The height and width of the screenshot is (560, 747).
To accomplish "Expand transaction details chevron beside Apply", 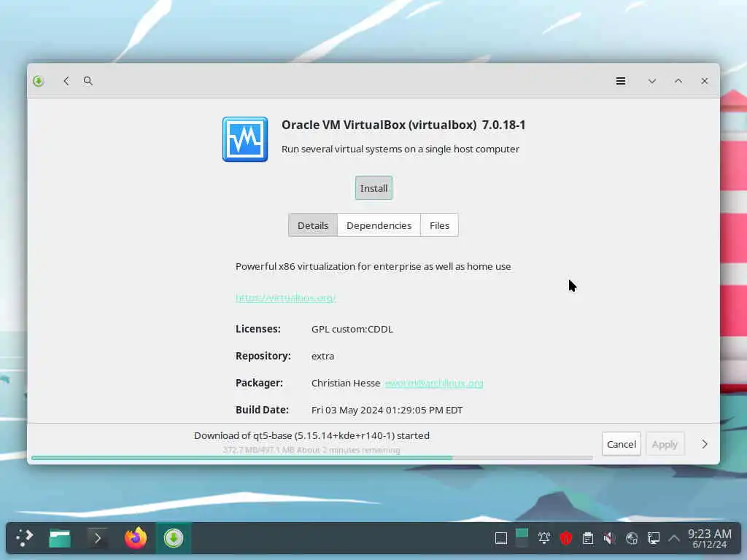I will (705, 444).
